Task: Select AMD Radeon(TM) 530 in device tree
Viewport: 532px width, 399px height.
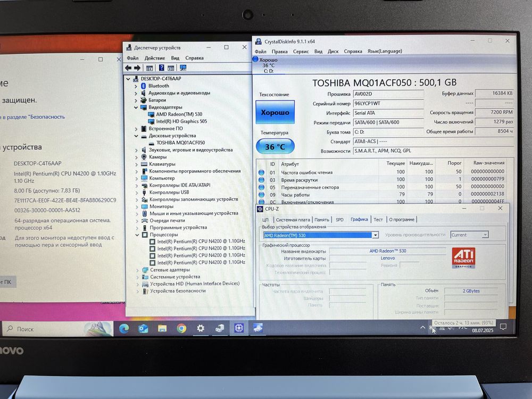Action: [179, 114]
